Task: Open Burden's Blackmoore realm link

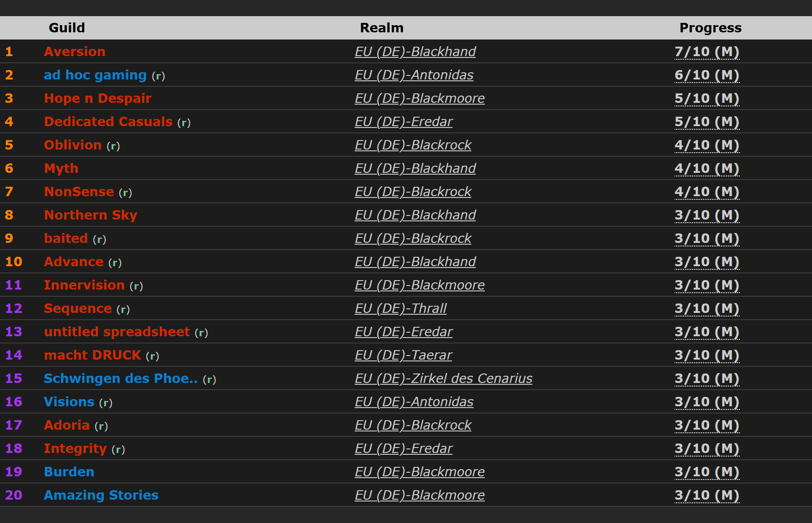Action: tap(420, 472)
